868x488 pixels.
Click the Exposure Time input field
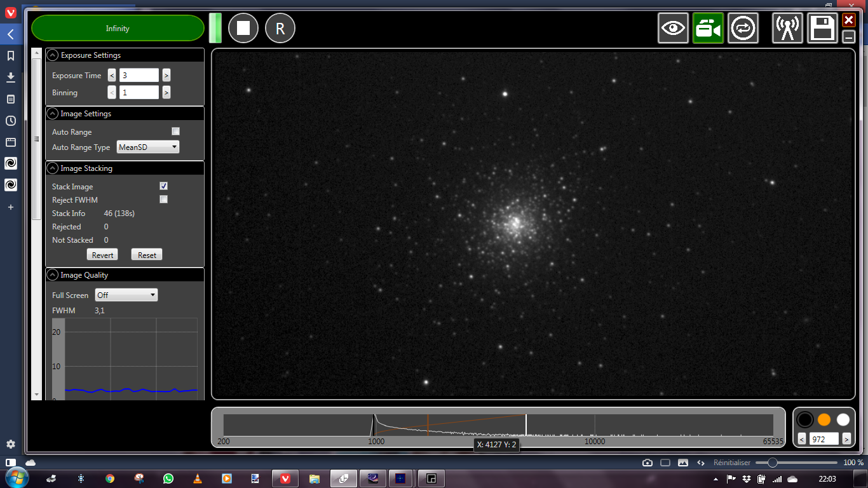[x=139, y=76]
